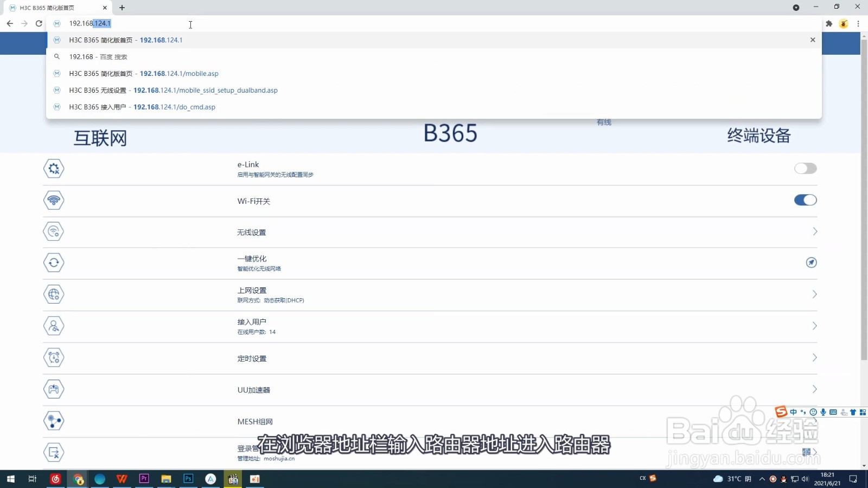Expand the 定时设置 row chevron
Image resolution: width=868 pixels, height=488 pixels.
815,357
